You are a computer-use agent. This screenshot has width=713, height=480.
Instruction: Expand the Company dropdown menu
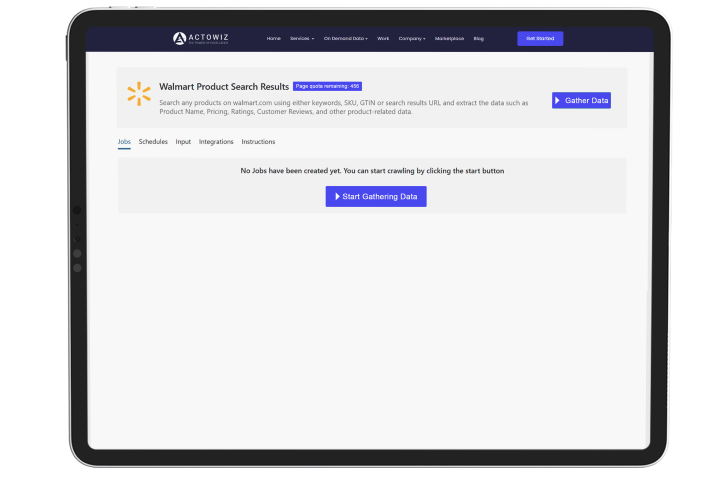(x=412, y=39)
